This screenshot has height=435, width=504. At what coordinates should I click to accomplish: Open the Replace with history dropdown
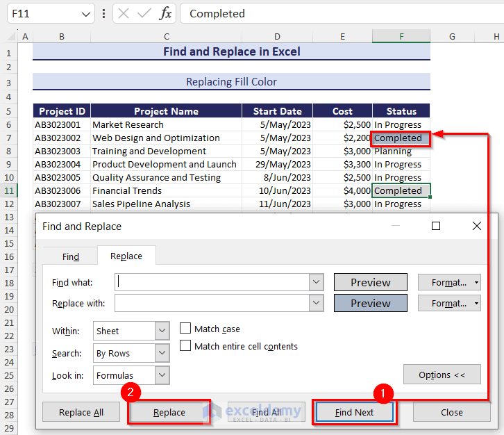317,303
